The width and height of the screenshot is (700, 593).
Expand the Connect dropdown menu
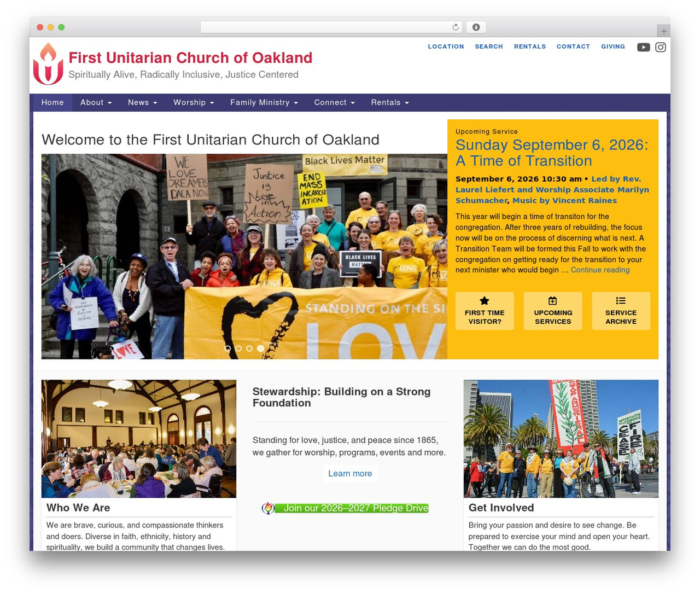click(x=335, y=103)
